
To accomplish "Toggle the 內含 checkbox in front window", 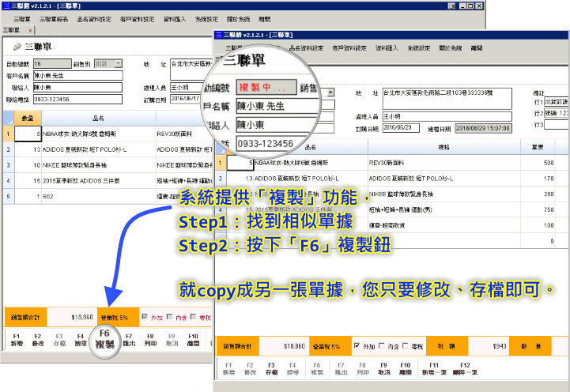I will [x=381, y=345].
